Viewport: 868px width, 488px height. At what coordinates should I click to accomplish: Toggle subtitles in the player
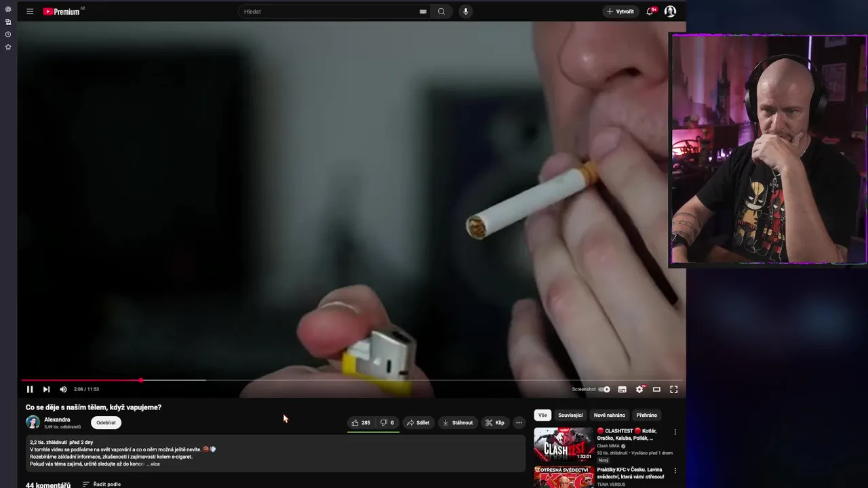pyautogui.click(x=622, y=389)
